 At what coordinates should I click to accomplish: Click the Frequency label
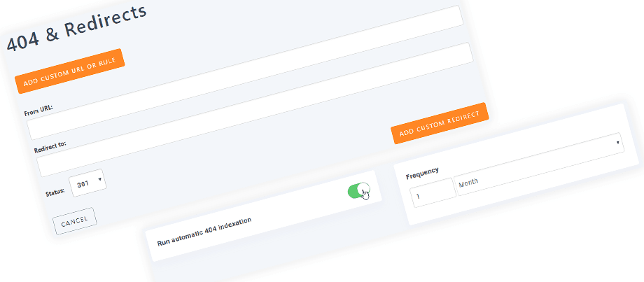(x=422, y=173)
